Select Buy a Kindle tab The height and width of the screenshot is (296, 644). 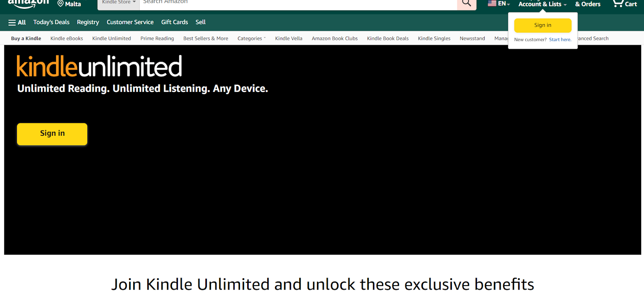pos(26,39)
